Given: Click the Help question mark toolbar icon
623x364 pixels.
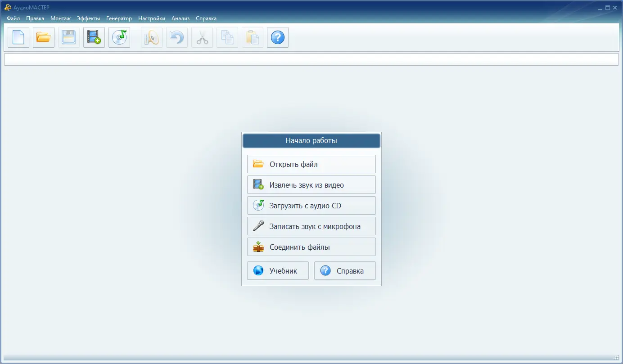Looking at the screenshot, I should pyautogui.click(x=278, y=37).
